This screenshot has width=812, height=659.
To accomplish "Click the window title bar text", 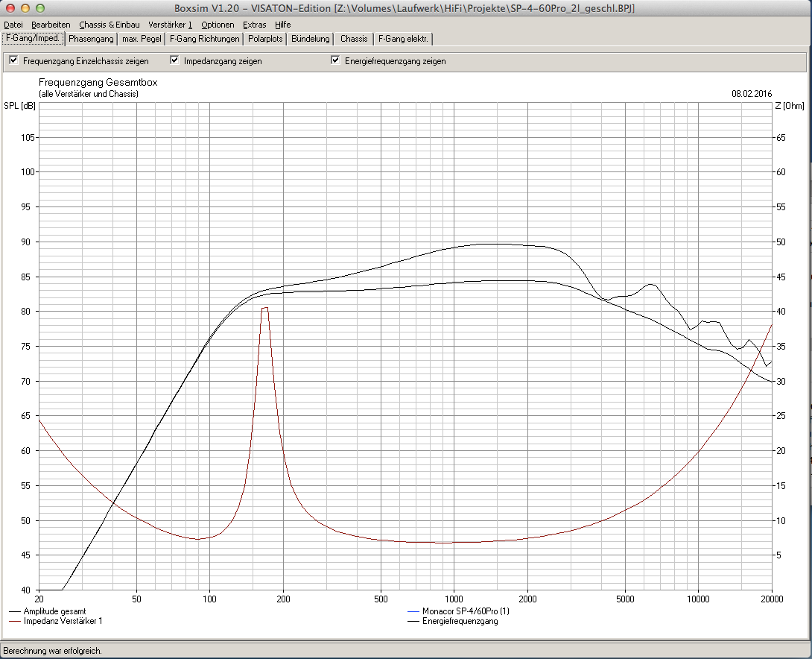I will (x=405, y=8).
